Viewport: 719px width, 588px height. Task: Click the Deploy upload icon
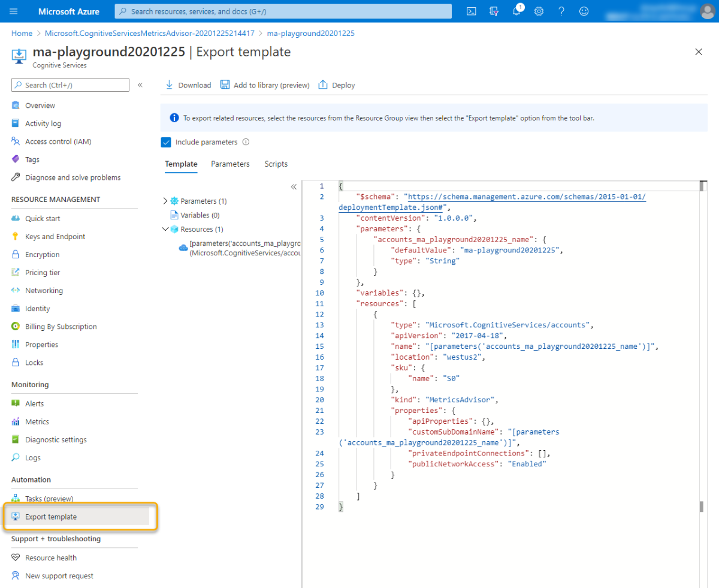tap(323, 85)
